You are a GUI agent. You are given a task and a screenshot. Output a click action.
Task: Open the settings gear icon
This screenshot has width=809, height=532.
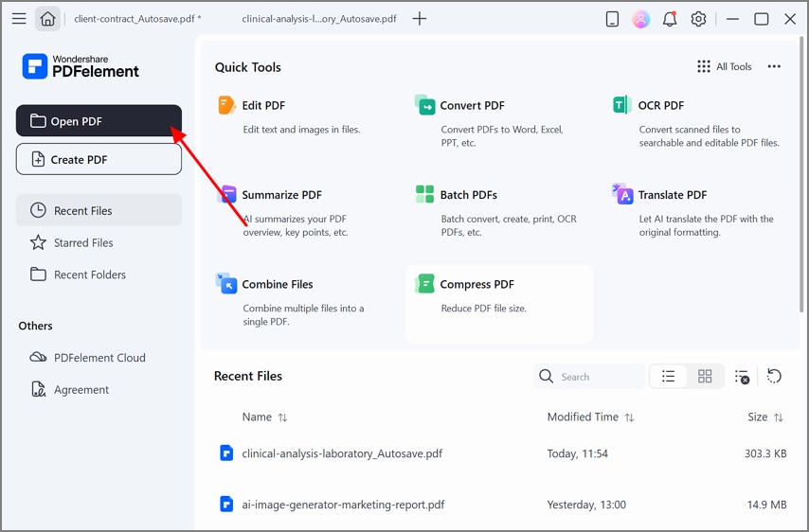699,19
